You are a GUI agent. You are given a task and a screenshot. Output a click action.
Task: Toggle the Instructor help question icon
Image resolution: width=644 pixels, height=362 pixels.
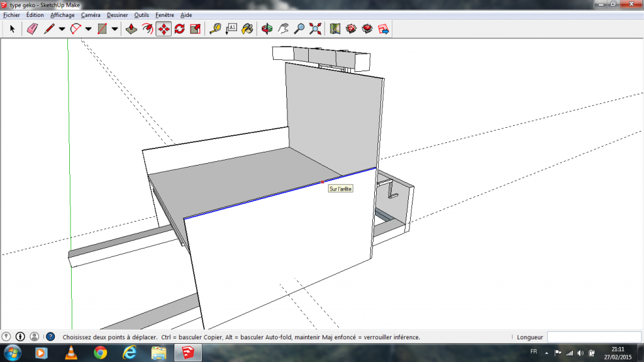50,336
